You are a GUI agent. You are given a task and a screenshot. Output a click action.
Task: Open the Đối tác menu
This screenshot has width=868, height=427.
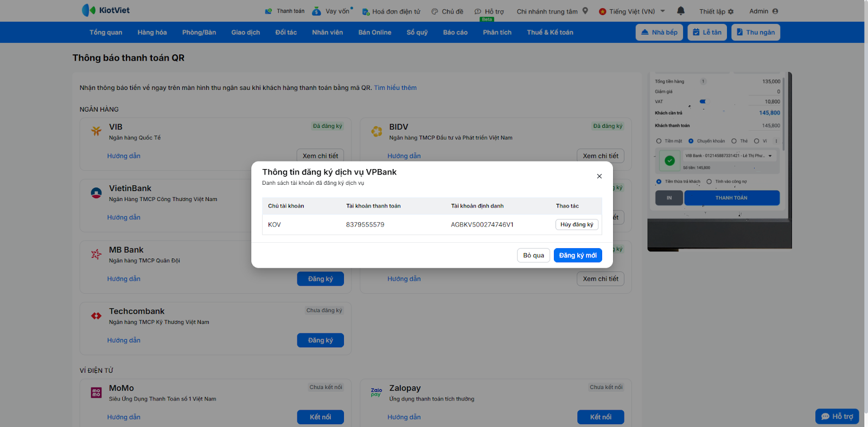[286, 33]
